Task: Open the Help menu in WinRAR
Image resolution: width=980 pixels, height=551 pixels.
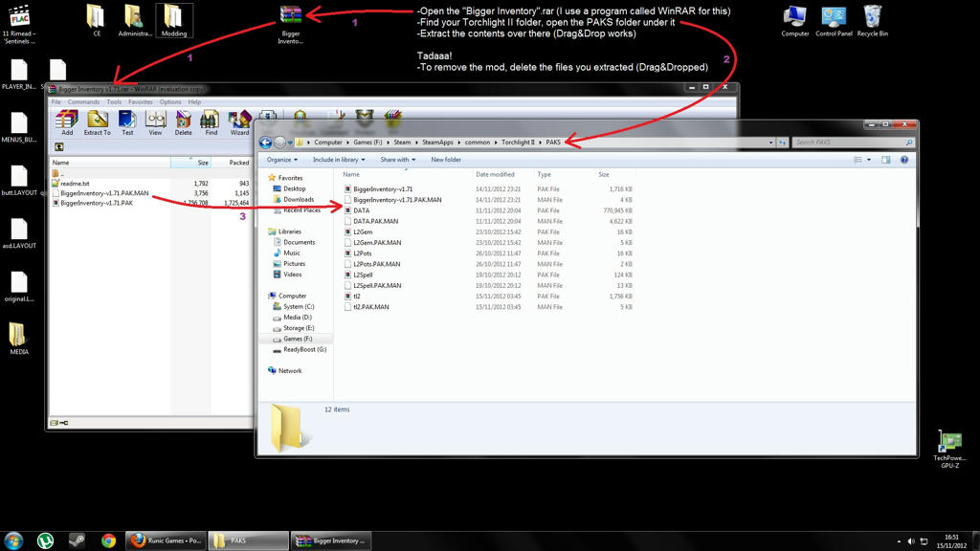Action: 194,101
